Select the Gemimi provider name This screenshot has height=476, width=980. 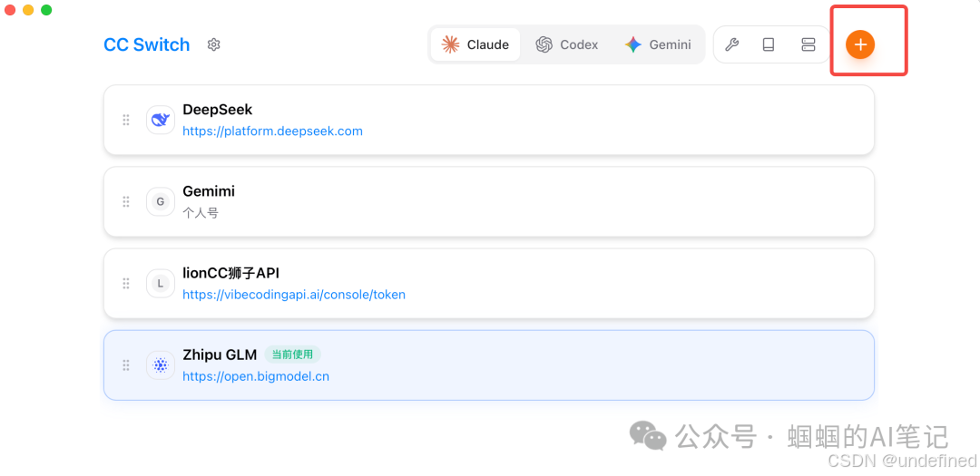(x=209, y=191)
